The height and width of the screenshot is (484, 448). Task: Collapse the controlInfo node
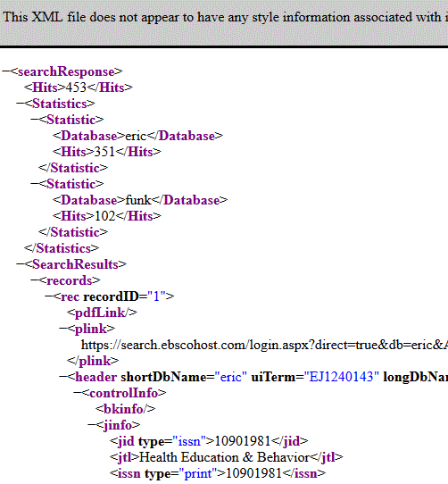78,393
